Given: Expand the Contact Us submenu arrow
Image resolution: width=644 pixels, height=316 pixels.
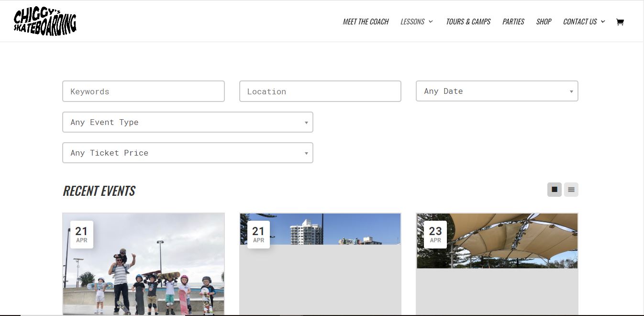Looking at the screenshot, I should point(603,22).
